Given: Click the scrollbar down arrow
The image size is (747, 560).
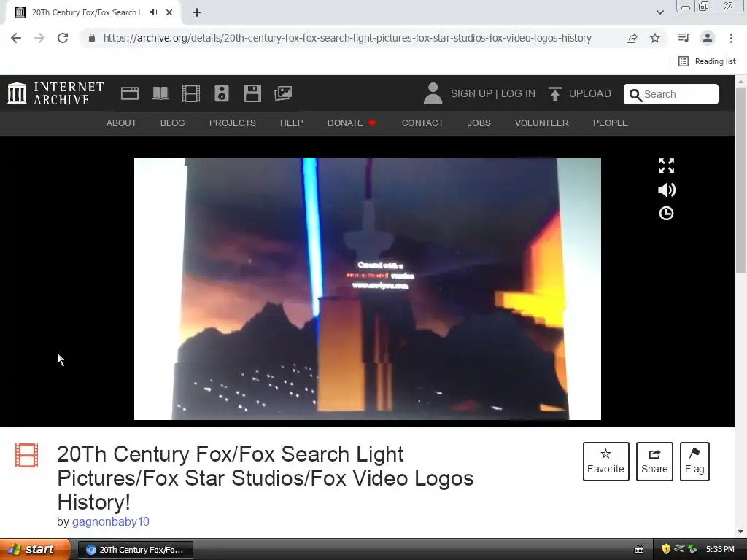Looking at the screenshot, I should point(741,532).
